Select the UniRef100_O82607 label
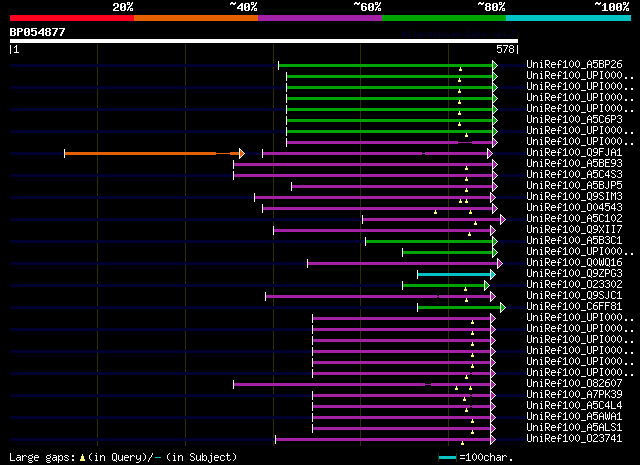The height and width of the screenshot is (465, 640). pyautogui.click(x=574, y=383)
